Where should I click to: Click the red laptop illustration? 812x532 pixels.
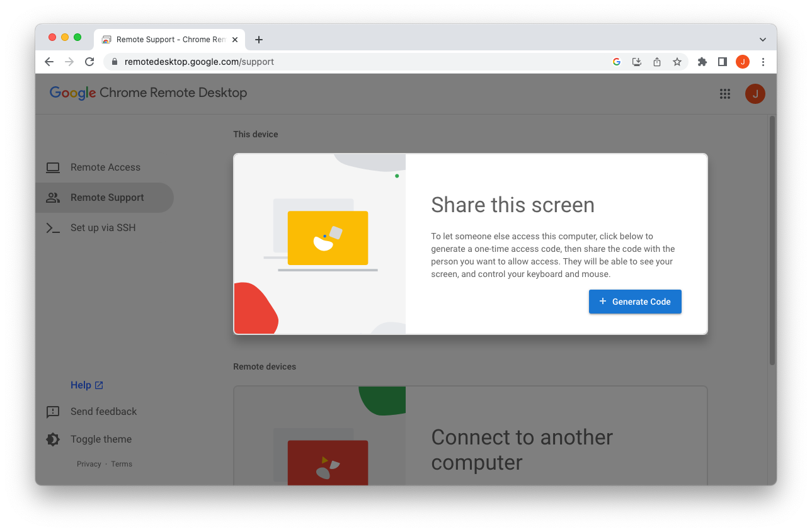pyautogui.click(x=328, y=463)
